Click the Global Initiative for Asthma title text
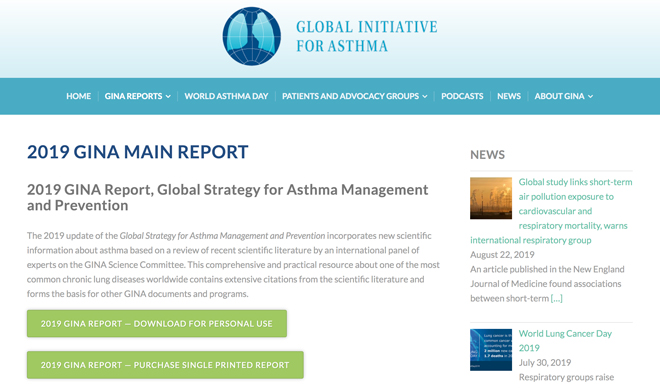 (x=367, y=36)
